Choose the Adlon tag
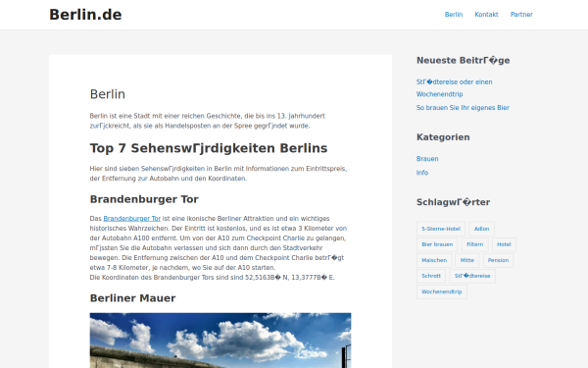The width and height of the screenshot is (588, 368). (481, 229)
